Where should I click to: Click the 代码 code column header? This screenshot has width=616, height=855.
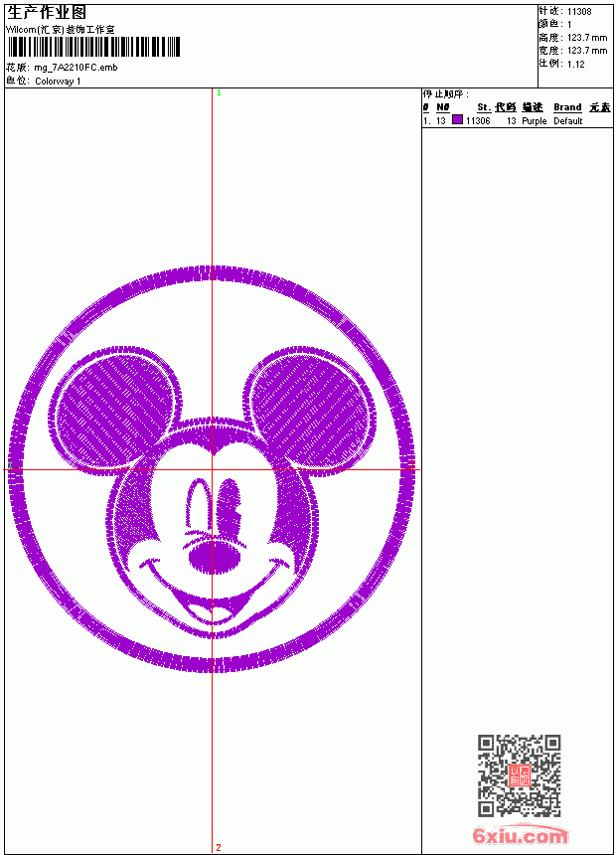pos(506,107)
